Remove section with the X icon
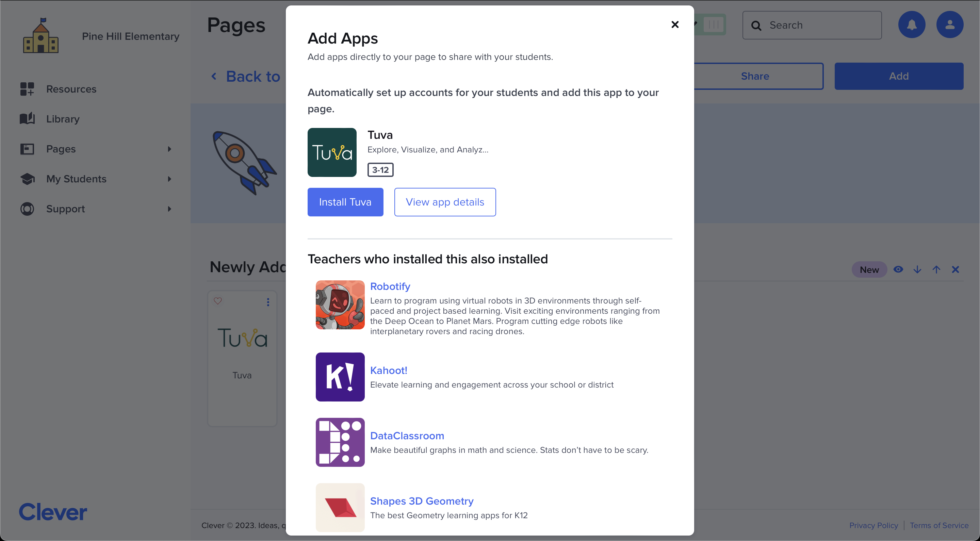980x541 pixels. coord(955,269)
